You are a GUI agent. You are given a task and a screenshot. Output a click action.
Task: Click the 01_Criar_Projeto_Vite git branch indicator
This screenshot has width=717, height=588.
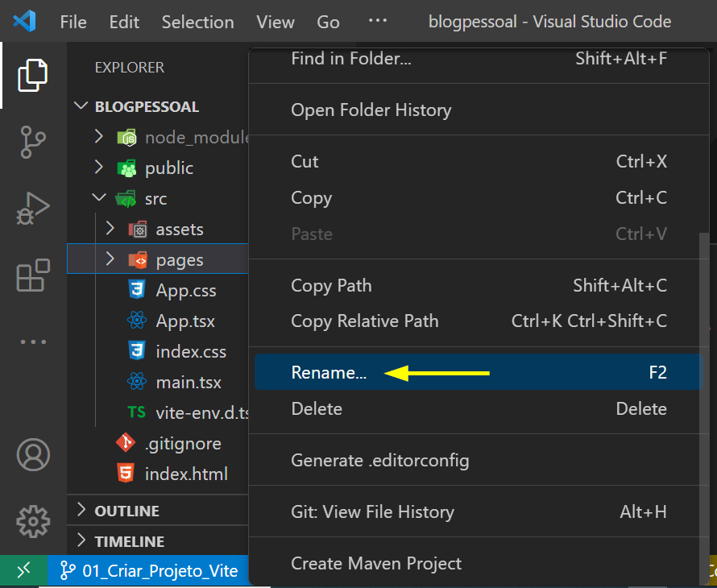[x=151, y=571]
